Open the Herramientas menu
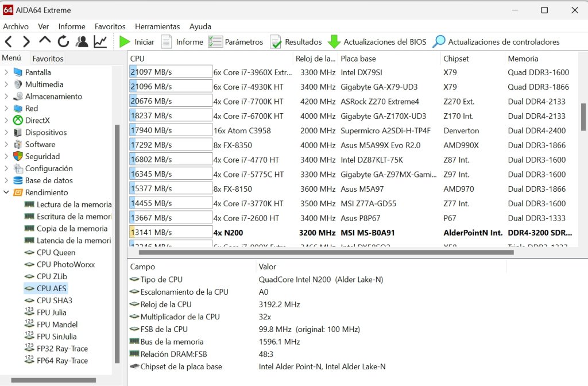 (x=157, y=26)
